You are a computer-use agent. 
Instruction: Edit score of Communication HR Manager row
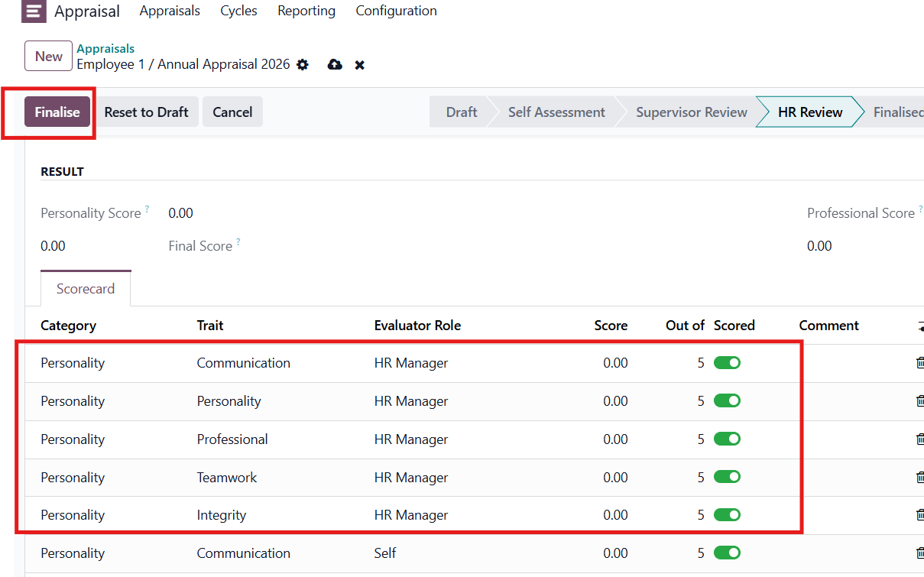click(x=615, y=363)
